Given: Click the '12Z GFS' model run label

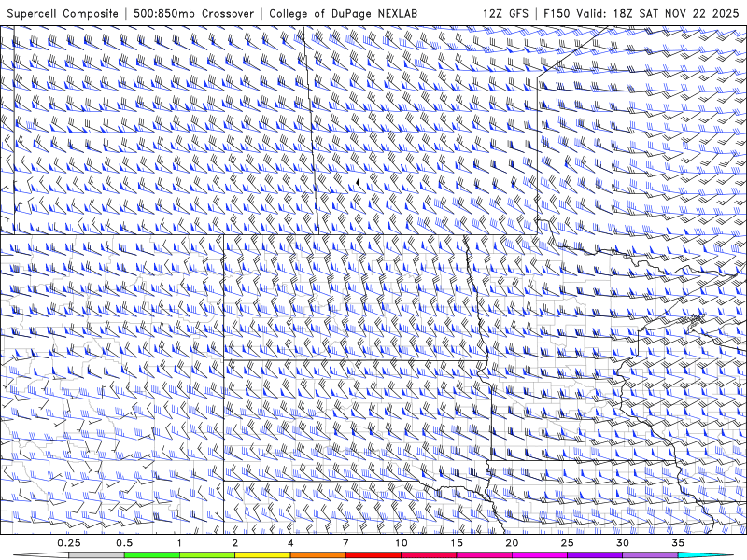Looking at the screenshot, I should 505,13.
